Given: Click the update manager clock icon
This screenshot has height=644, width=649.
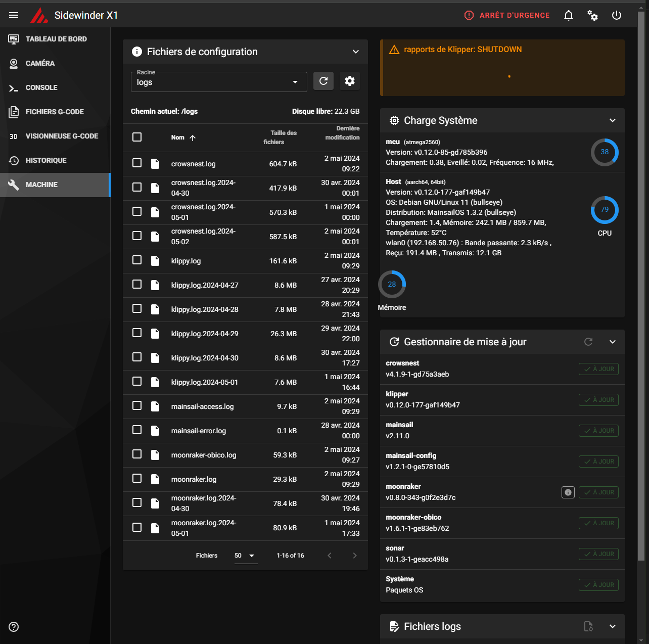Looking at the screenshot, I should [x=394, y=342].
